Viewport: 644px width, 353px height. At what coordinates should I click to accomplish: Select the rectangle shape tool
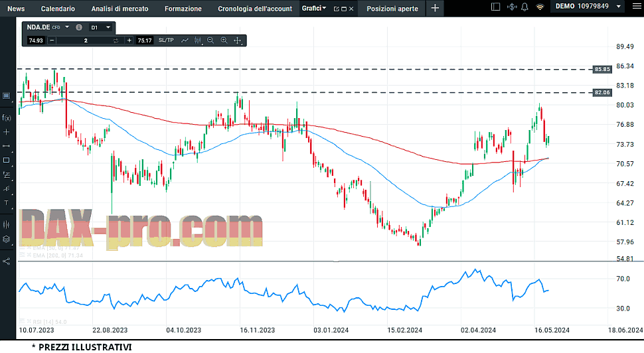point(6,160)
